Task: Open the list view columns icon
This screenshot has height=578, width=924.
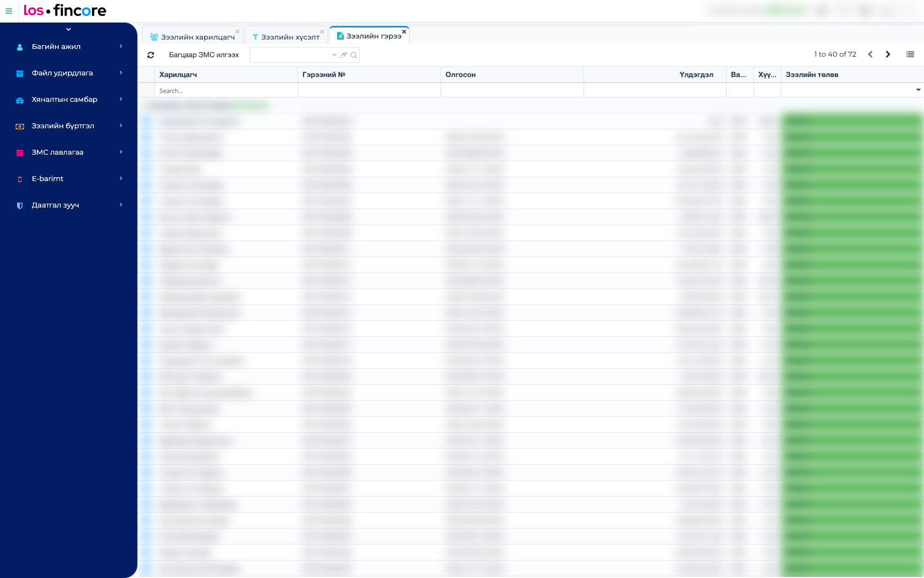Action: tap(910, 54)
